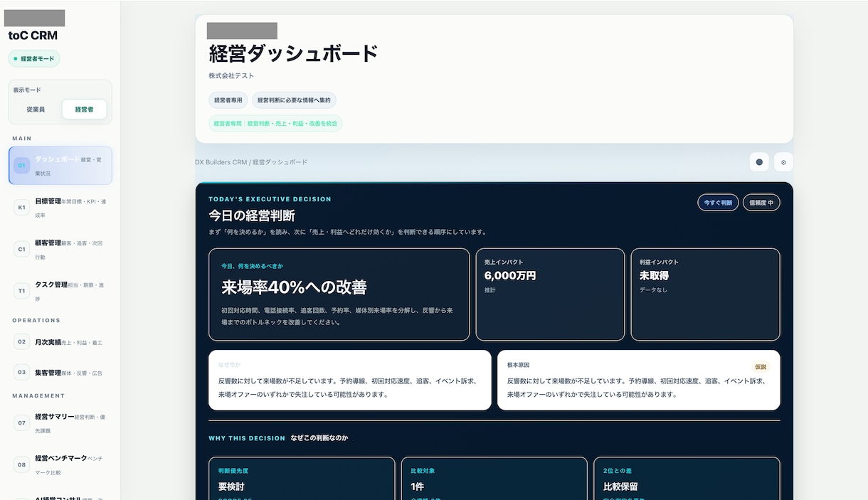Click the TODAY'S EXECUTIVE DECISION label
Image resolution: width=868 pixels, height=500 pixels.
pyautogui.click(x=270, y=199)
